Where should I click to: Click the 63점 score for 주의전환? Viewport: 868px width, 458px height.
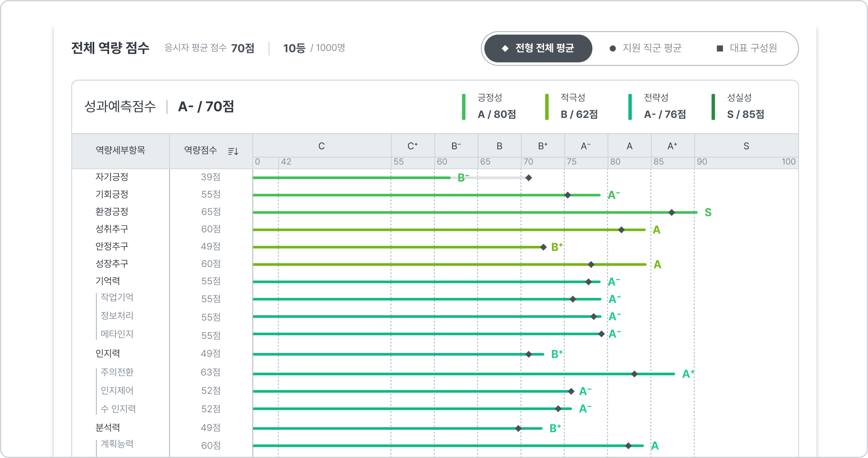(211, 373)
